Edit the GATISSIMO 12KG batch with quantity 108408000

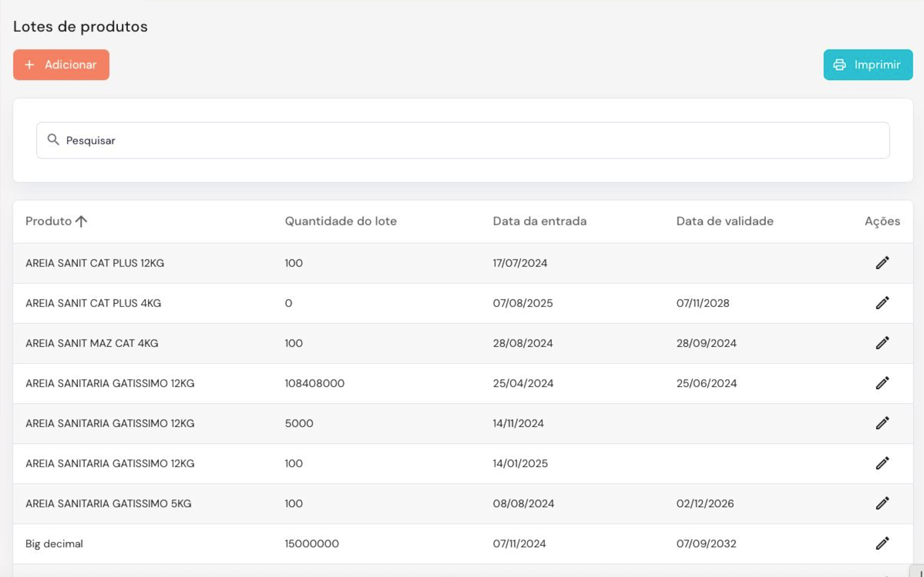(882, 383)
